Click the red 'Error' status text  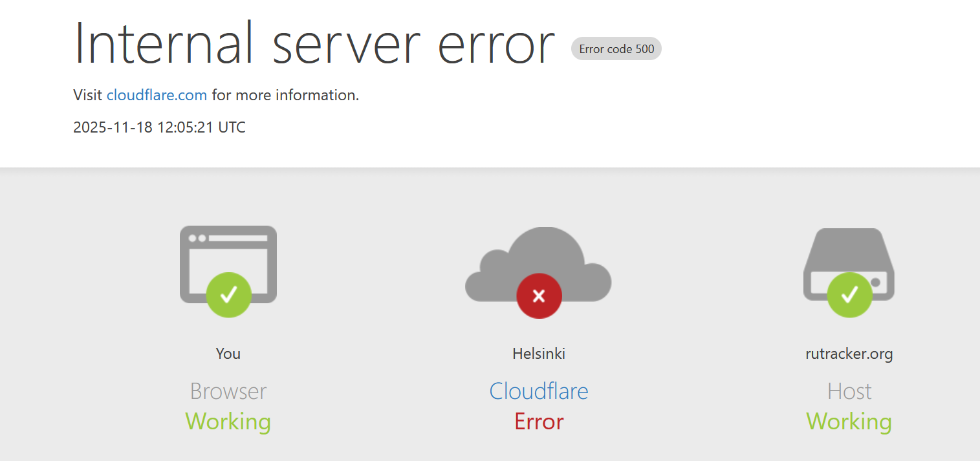click(539, 422)
